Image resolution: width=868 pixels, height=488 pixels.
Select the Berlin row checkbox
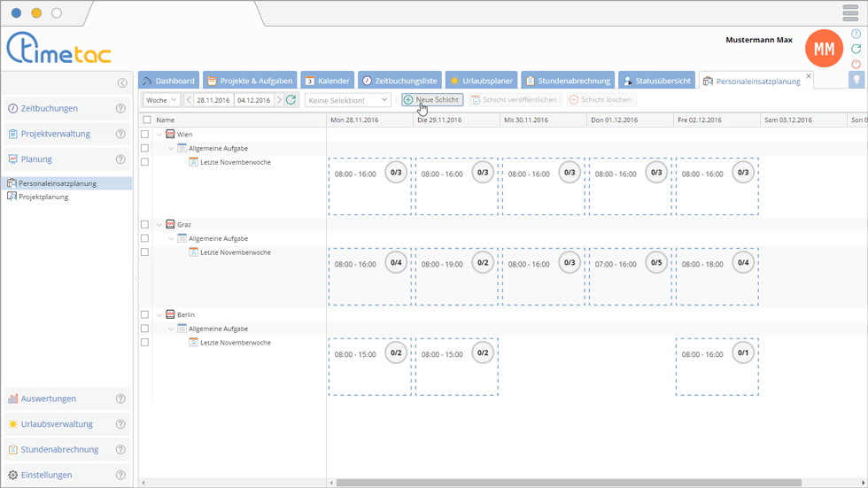pos(145,314)
